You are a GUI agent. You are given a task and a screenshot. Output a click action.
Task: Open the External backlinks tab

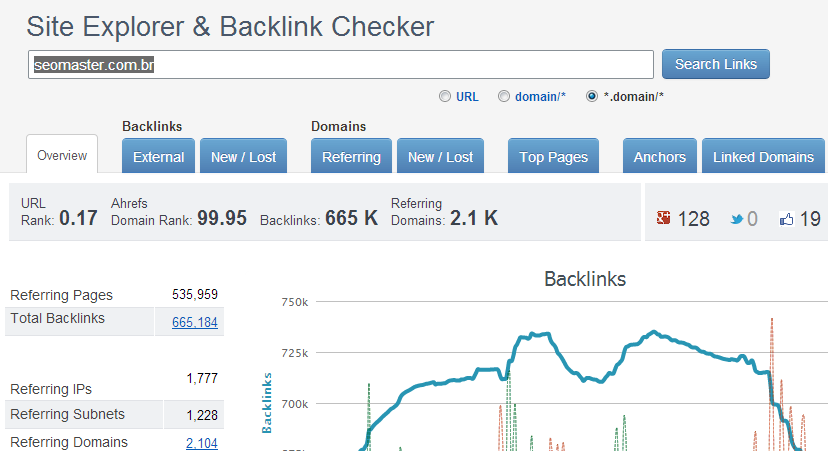click(158, 156)
